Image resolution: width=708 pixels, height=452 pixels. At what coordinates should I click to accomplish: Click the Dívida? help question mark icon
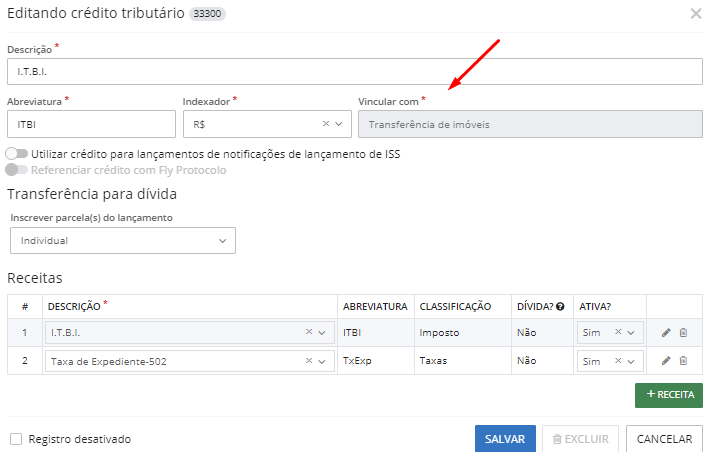(560, 307)
